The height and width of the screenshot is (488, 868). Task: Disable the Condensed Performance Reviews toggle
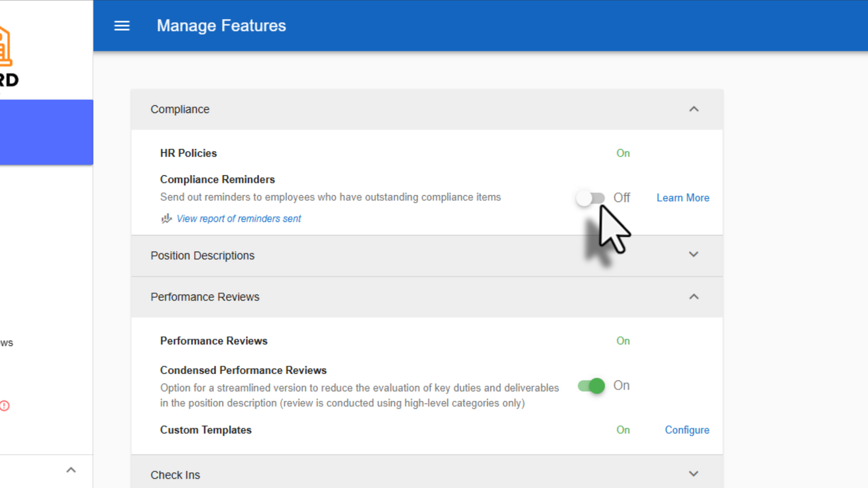591,385
